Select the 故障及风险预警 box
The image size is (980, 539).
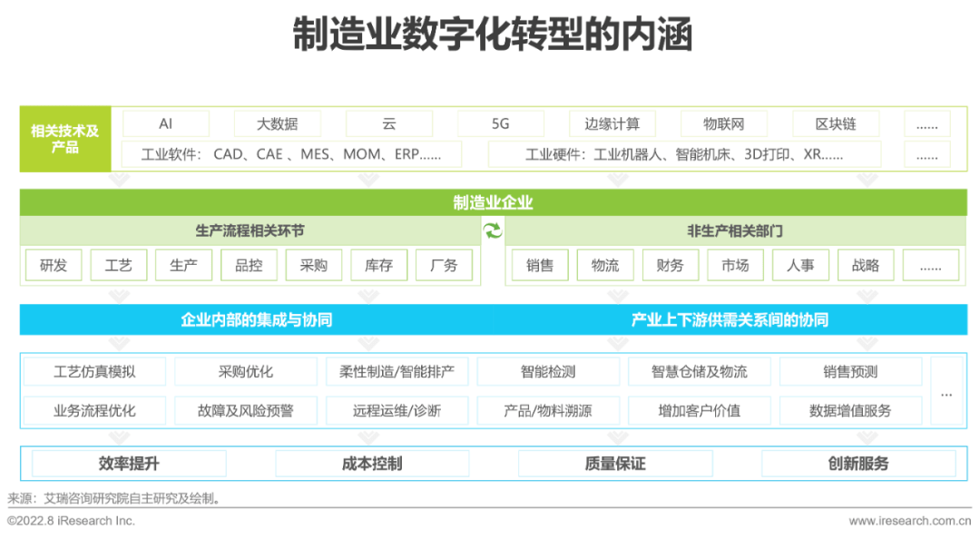click(245, 410)
